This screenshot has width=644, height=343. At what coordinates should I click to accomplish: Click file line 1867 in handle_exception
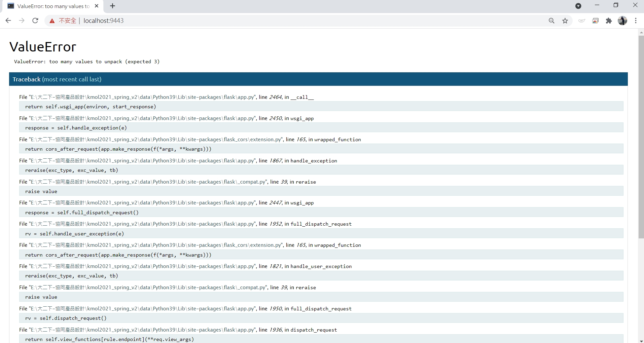(x=178, y=161)
